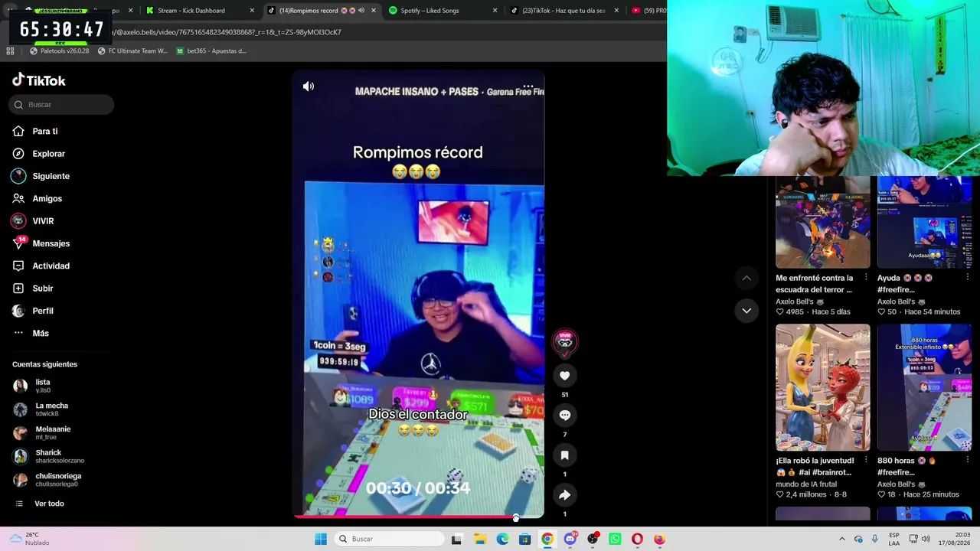Open the video options three-dot menu

coord(528,86)
